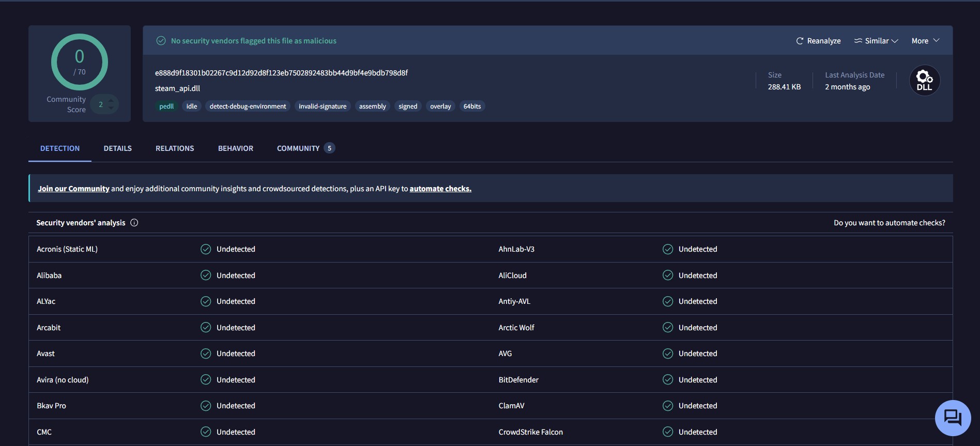The height and width of the screenshot is (446, 980).
Task: Vote community score down arrow
Action: (111, 108)
